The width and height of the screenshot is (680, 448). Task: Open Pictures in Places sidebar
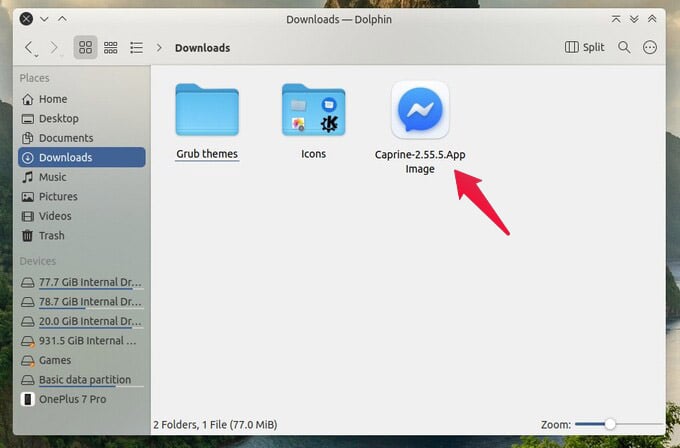[82, 196]
